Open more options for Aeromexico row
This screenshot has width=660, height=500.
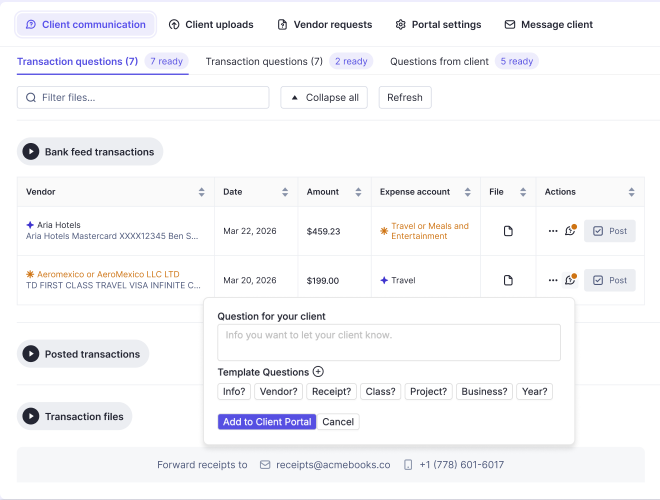(x=553, y=280)
